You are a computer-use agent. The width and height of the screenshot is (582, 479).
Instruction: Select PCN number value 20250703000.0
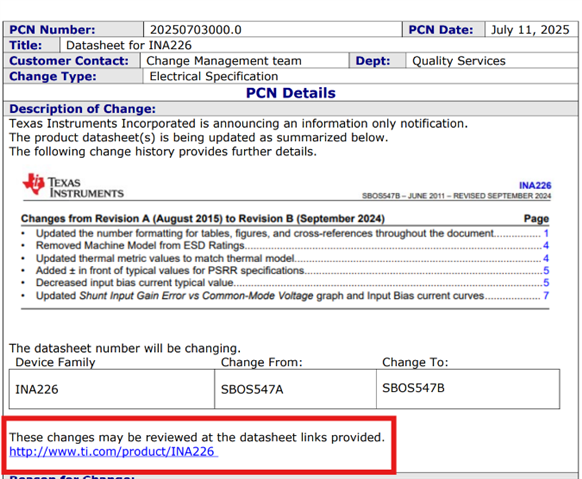tap(196, 30)
